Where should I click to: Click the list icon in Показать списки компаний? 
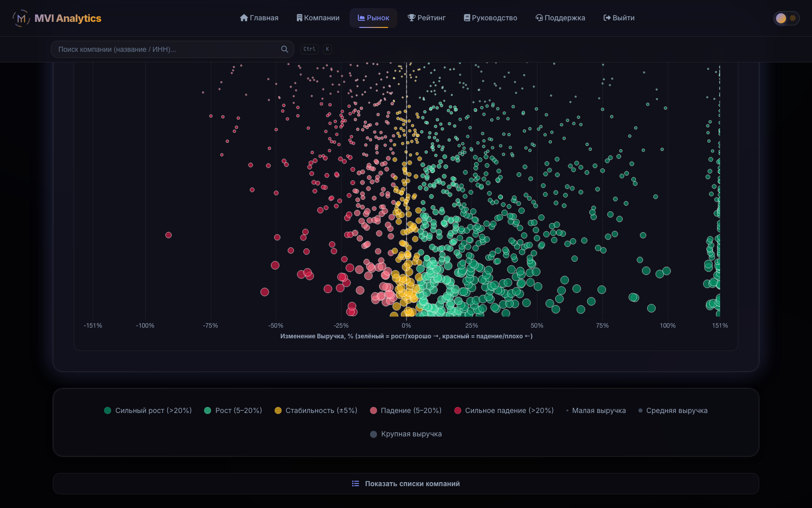click(x=356, y=484)
